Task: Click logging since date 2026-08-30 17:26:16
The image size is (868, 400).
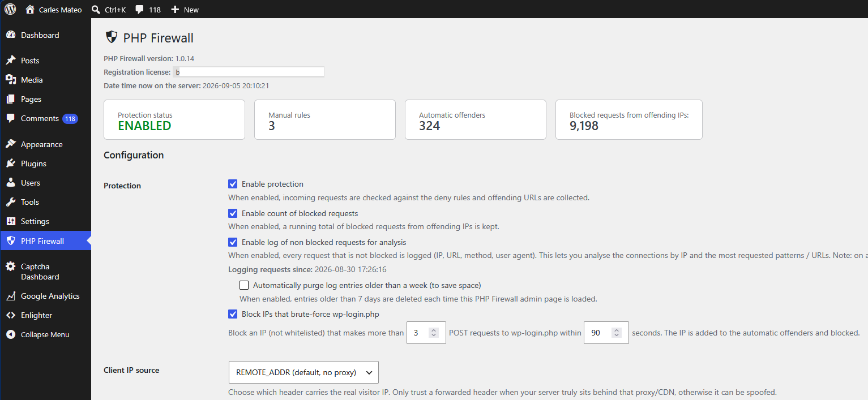Action: tap(350, 269)
